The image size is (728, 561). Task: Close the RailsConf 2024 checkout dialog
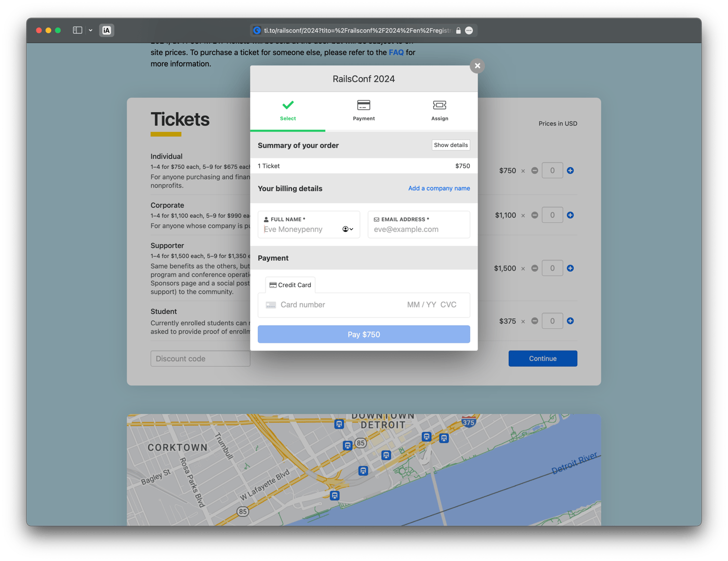(x=478, y=66)
